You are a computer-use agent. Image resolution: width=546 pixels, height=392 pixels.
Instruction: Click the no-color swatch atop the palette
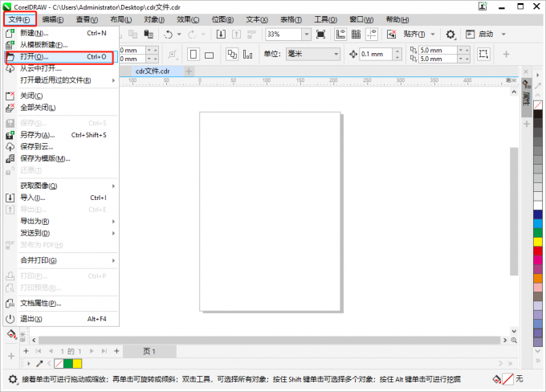(538, 105)
